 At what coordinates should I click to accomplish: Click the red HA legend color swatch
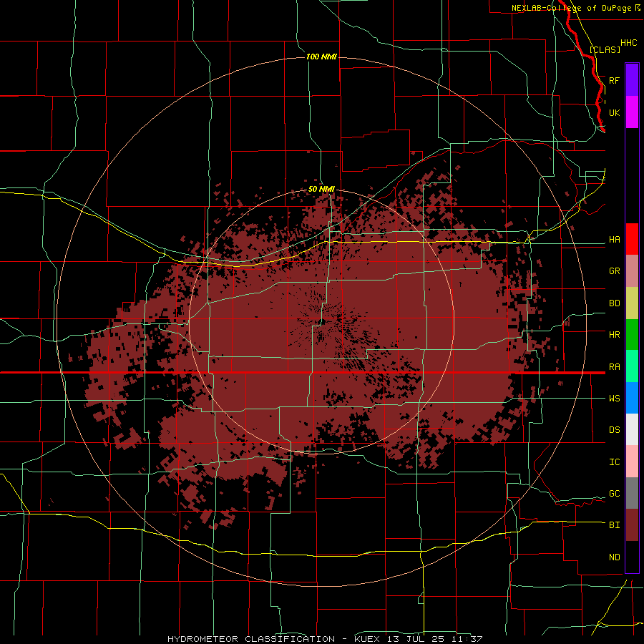point(632,239)
